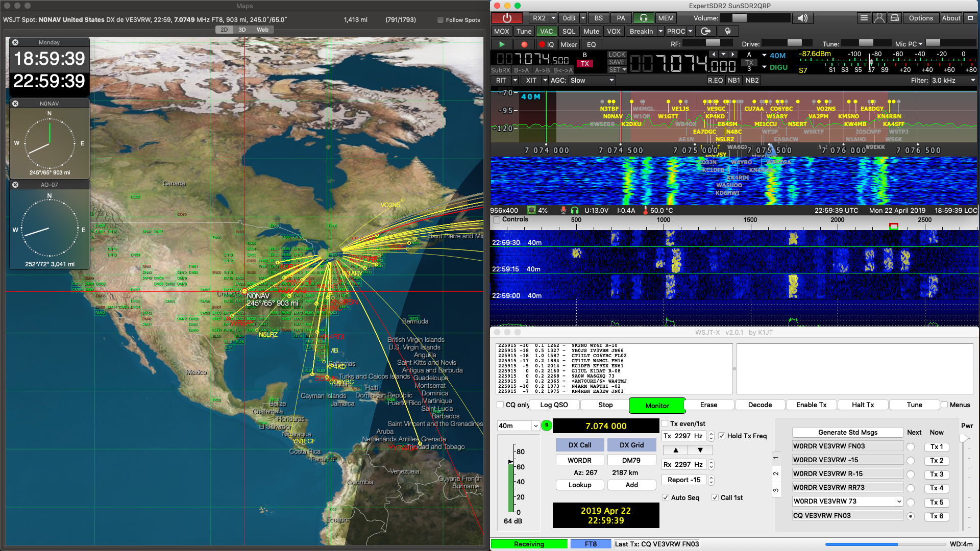Click the user profile icon
The height and width of the screenshot is (551, 980).
[879, 18]
